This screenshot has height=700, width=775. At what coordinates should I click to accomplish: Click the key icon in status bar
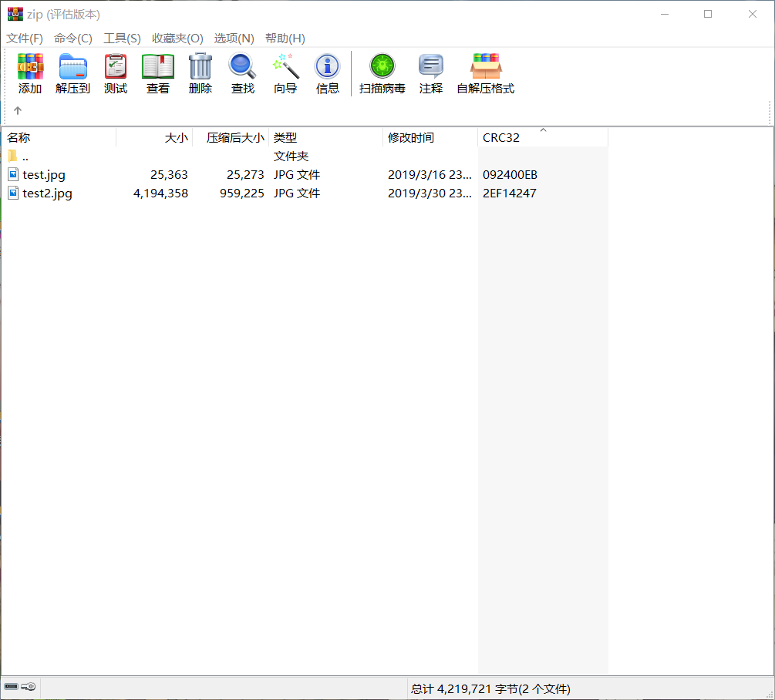[29, 687]
